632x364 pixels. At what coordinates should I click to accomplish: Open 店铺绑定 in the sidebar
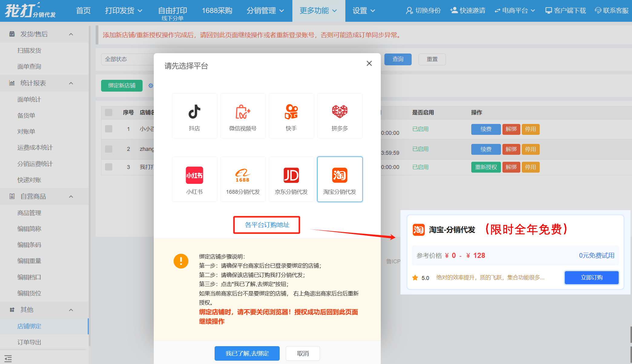point(29,326)
